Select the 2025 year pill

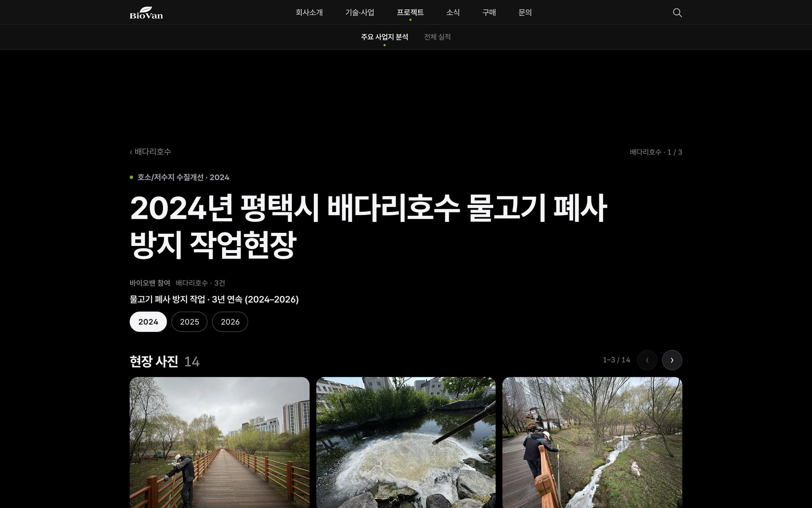tap(189, 322)
